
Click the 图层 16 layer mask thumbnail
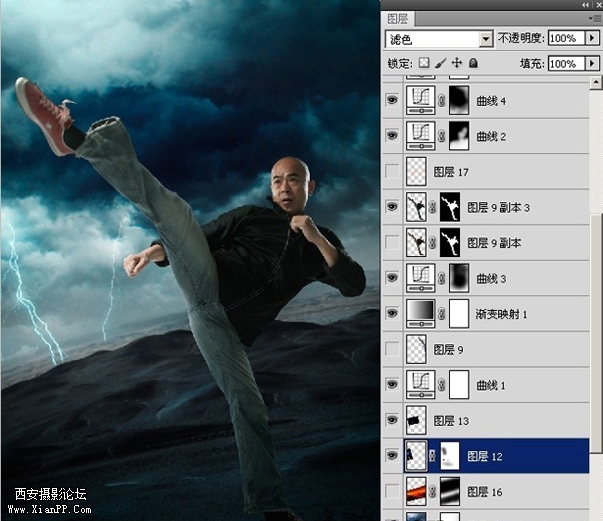click(x=452, y=492)
